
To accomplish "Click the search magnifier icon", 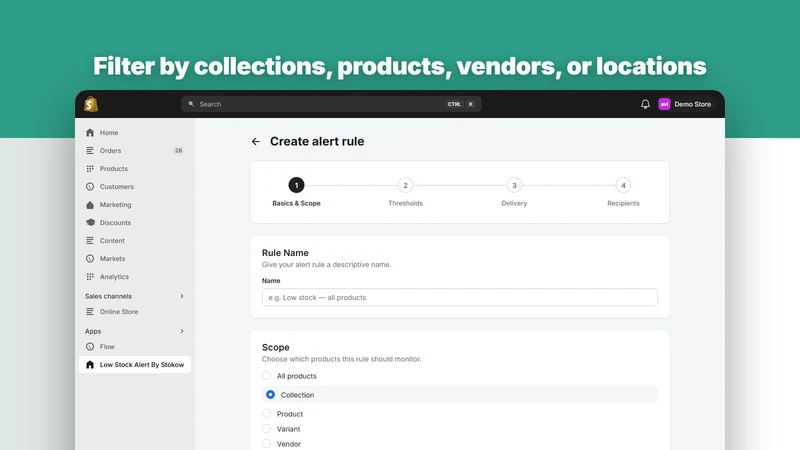I will pyautogui.click(x=191, y=104).
